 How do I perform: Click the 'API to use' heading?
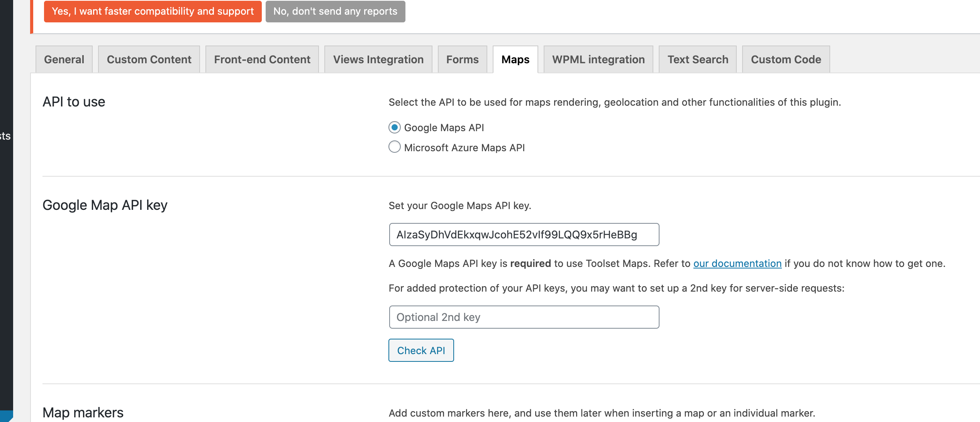pos(74,102)
